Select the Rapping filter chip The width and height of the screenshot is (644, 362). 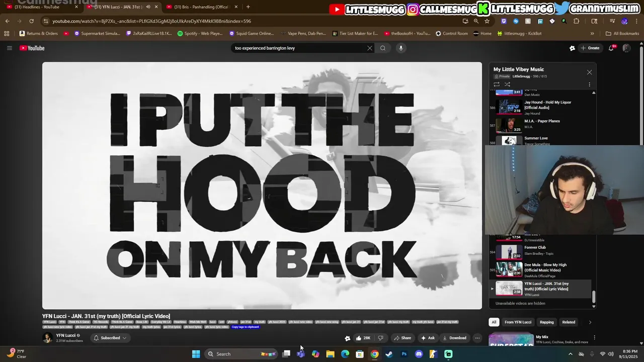(x=546, y=322)
